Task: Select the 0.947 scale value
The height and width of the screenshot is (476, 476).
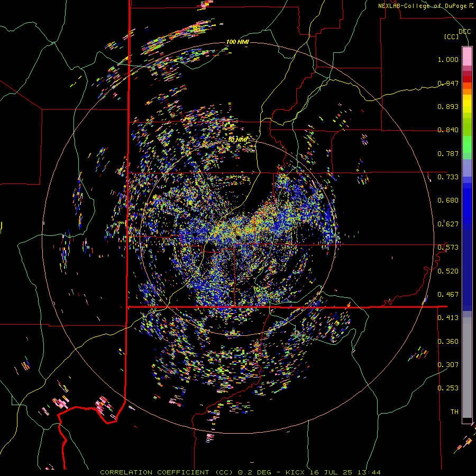Action: [448, 83]
